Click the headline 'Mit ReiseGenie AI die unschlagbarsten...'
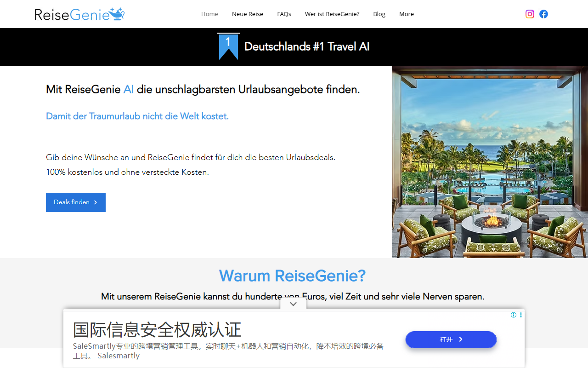The height and width of the screenshot is (368, 588). click(203, 90)
